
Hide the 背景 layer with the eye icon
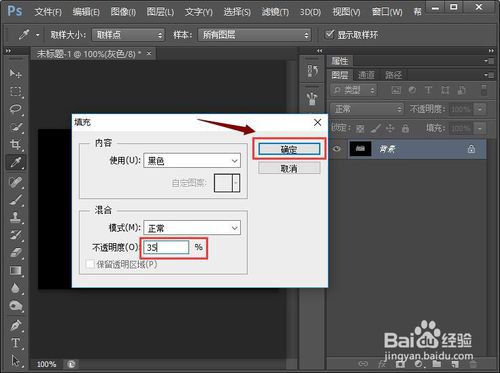pos(337,149)
